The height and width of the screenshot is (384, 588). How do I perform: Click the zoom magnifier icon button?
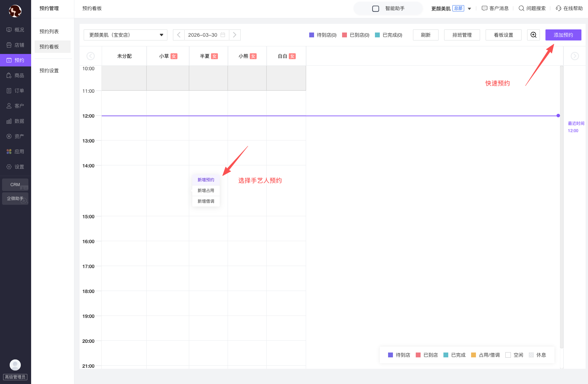pyautogui.click(x=533, y=35)
